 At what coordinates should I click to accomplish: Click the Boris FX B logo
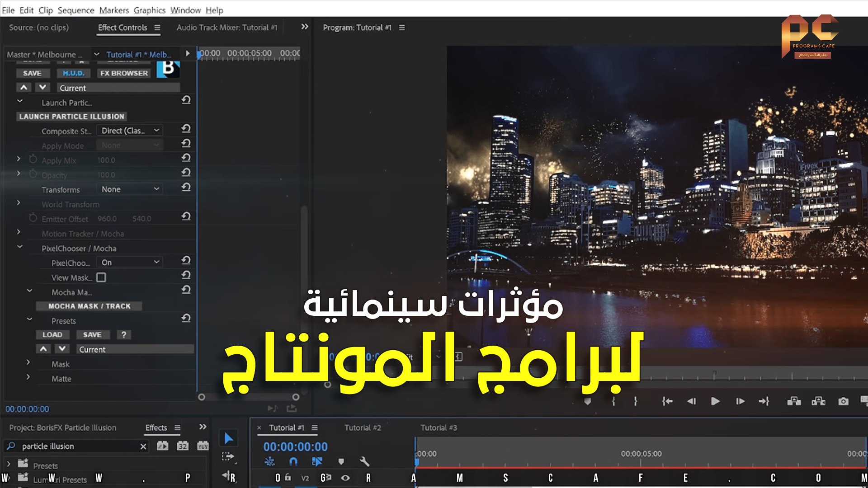coord(168,69)
